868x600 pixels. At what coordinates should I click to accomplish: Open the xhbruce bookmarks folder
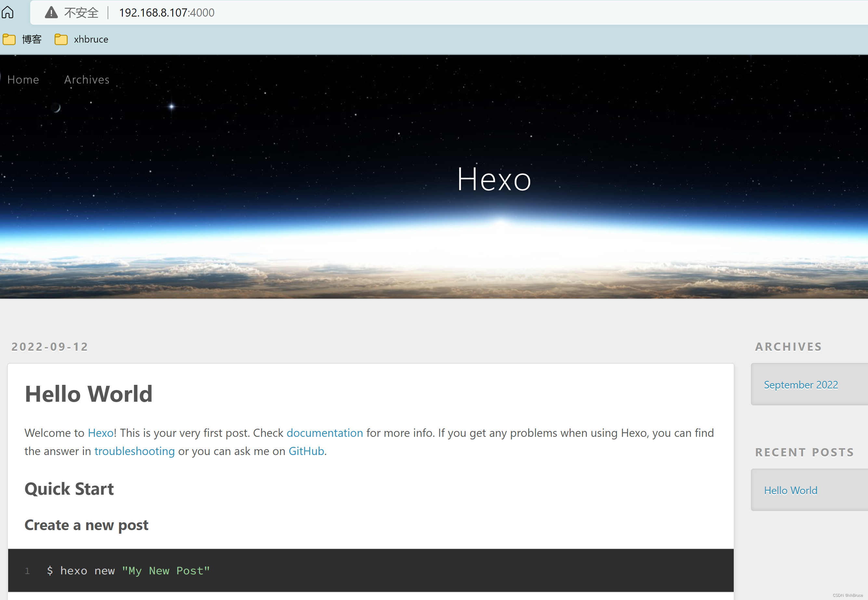click(81, 39)
